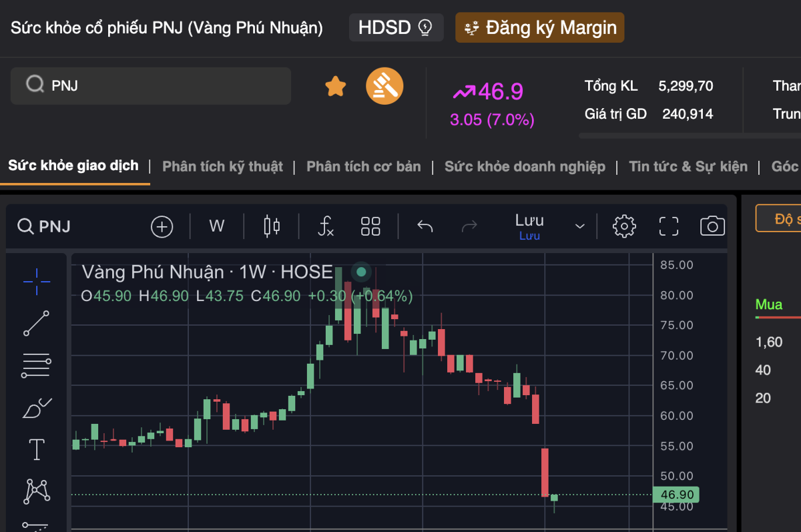Switch to Phân tích cơ bản tab
The image size is (801, 532).
click(364, 166)
